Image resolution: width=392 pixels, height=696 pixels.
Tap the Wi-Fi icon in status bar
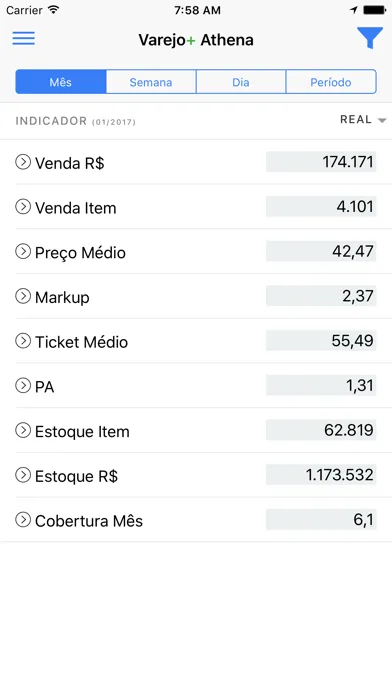point(54,10)
